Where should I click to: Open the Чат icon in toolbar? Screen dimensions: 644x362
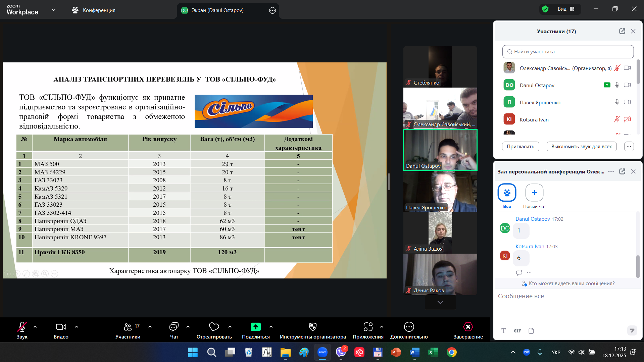coord(174,327)
